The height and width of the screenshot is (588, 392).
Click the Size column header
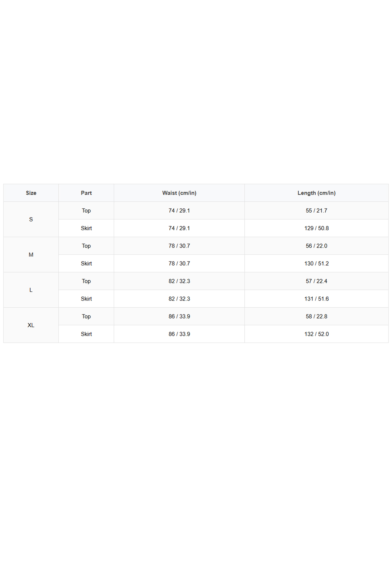(31, 193)
